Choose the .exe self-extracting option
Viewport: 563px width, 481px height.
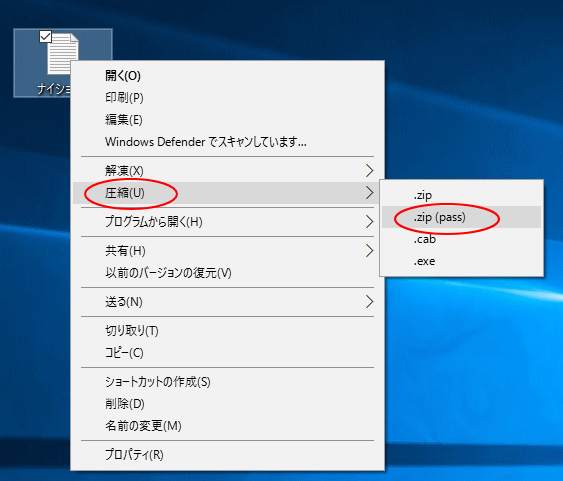click(461, 261)
